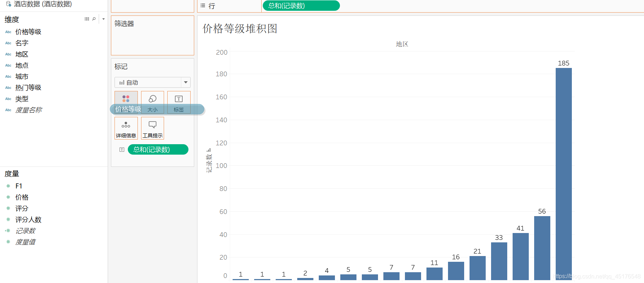The width and height of the screenshot is (644, 283).
Task: Select the tallest bar labeled 185
Action: 564,174
